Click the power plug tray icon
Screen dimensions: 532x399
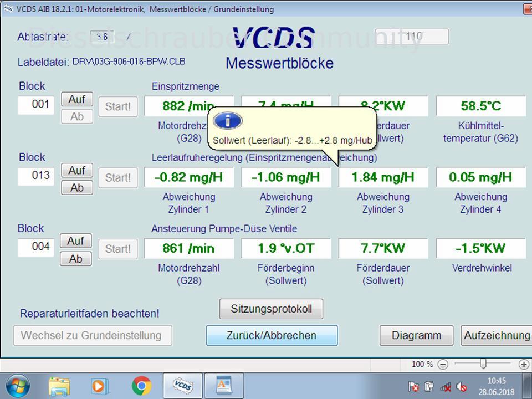pyautogui.click(x=429, y=386)
